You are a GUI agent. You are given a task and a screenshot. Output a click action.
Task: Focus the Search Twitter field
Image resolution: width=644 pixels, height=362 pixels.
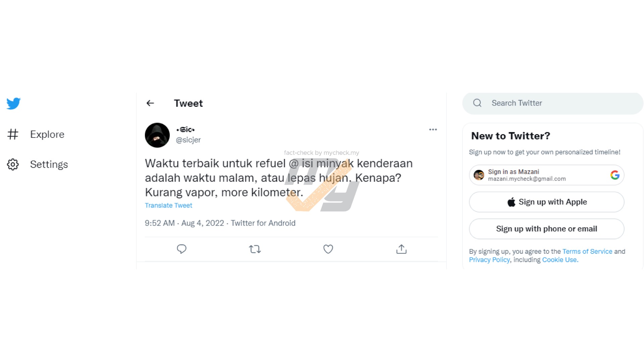click(552, 103)
